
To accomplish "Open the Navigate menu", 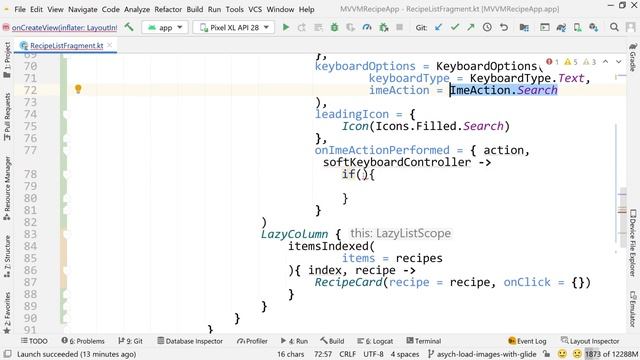I will click(x=82, y=9).
